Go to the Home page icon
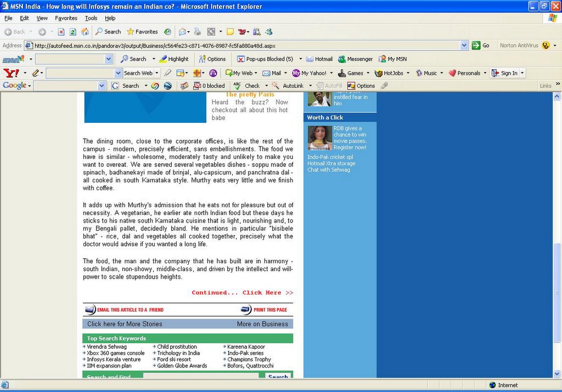Screen dimensions: 562x392 [x=85, y=32]
